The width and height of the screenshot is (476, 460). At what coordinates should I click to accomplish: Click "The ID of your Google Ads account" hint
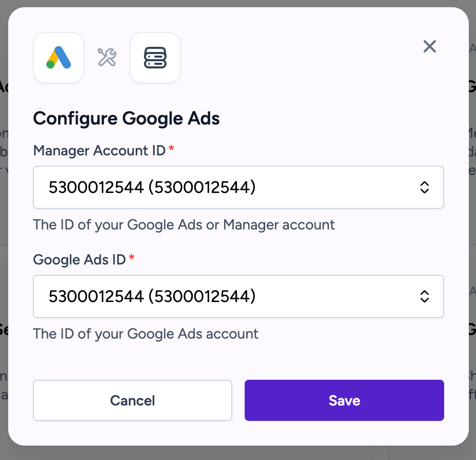[x=145, y=334]
